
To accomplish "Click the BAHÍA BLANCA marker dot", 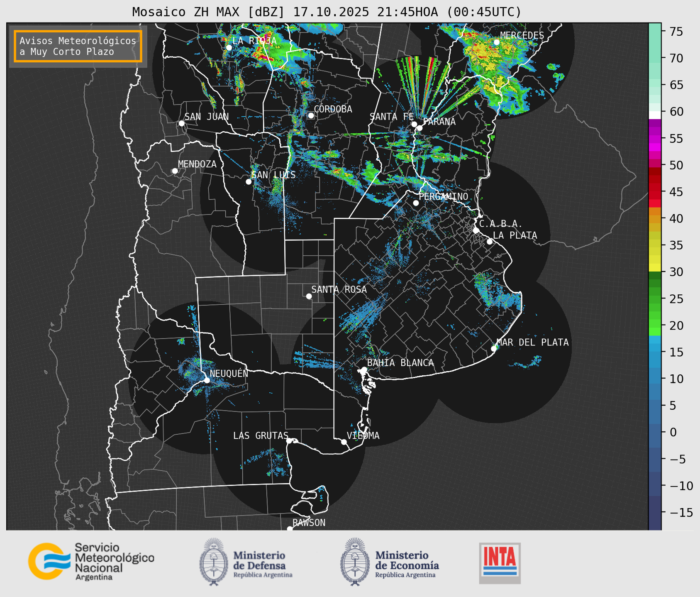I will click(x=364, y=369).
